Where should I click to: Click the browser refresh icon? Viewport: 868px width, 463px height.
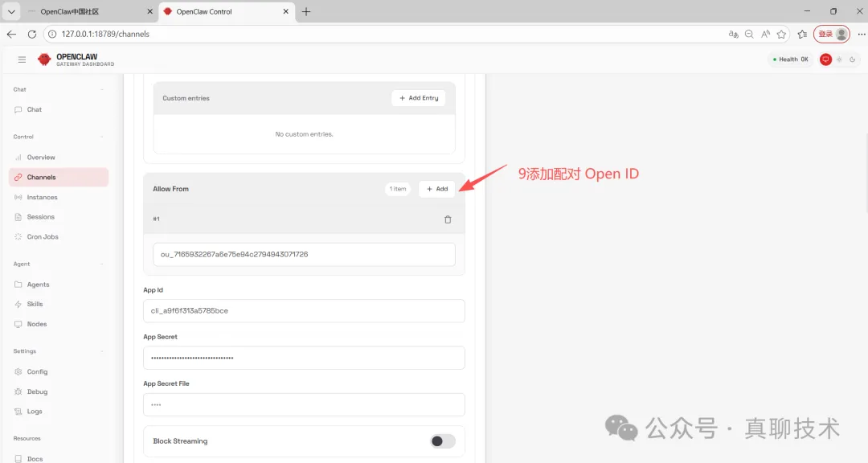click(32, 35)
